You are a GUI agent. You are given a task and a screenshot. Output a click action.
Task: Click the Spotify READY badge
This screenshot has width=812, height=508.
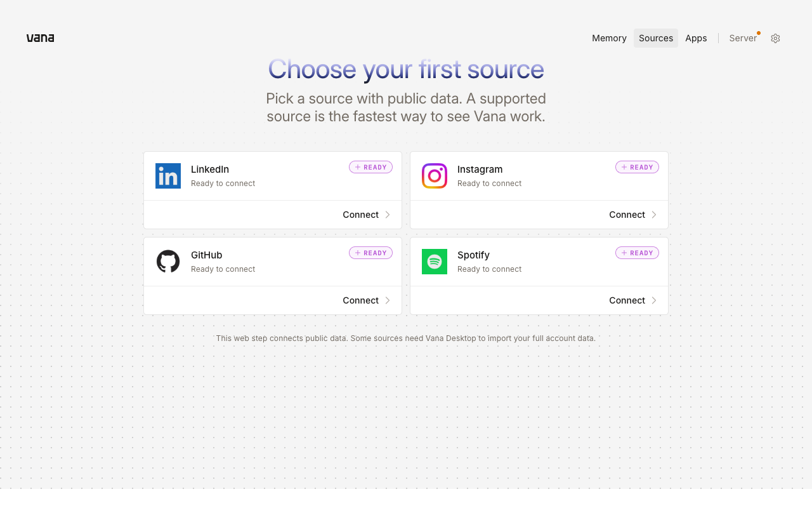coord(637,253)
